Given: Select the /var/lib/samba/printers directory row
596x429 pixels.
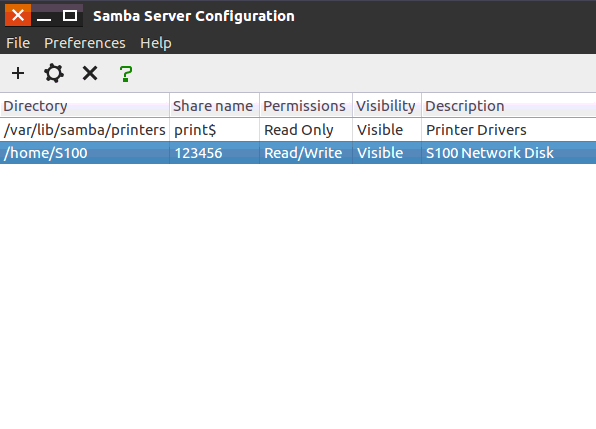Looking at the screenshot, I should (298, 130).
